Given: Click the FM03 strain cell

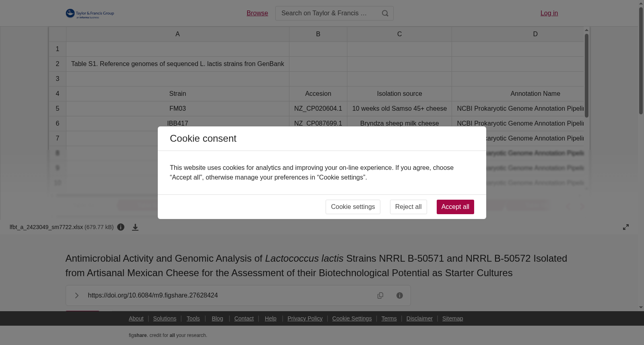Looking at the screenshot, I should 178,109.
